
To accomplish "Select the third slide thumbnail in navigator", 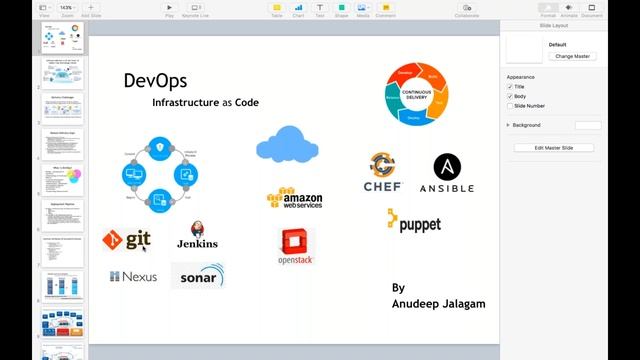I will click(62, 109).
